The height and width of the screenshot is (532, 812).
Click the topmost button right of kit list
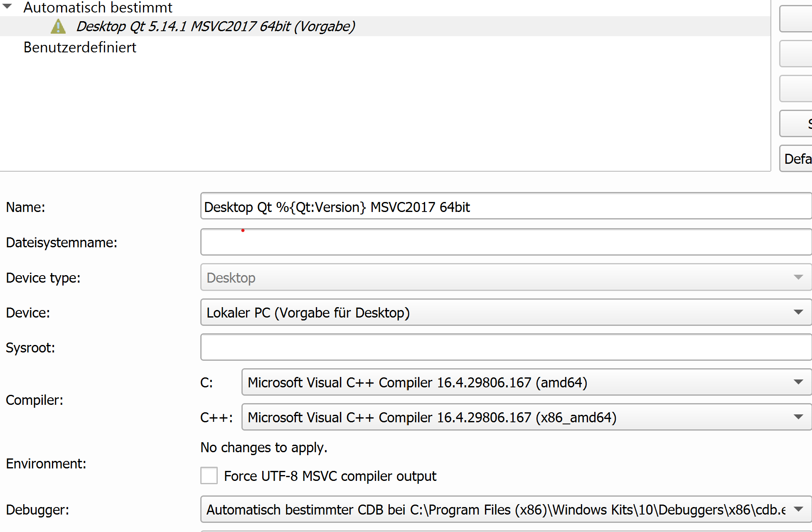pos(796,19)
